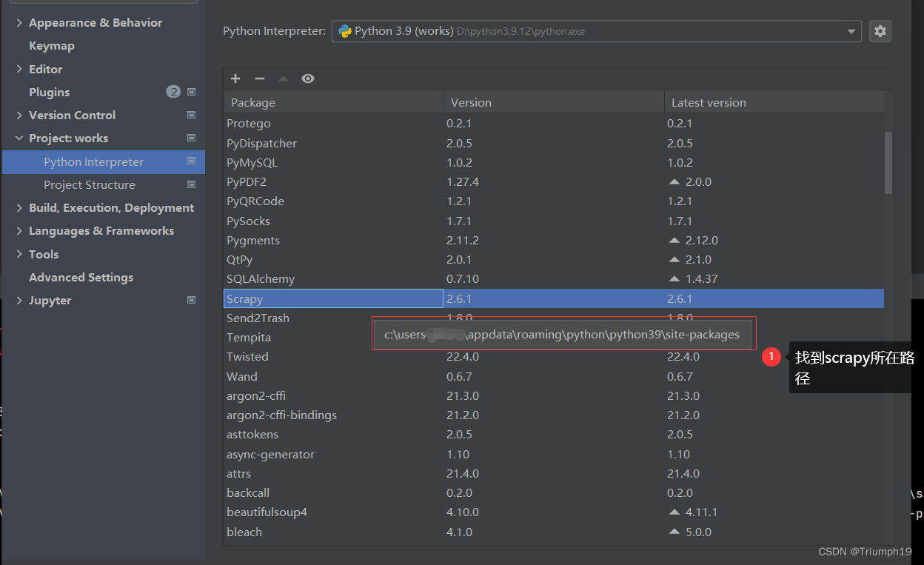Click the upgrade arrow icon for packages
This screenshot has width=924, height=565.
tap(284, 78)
